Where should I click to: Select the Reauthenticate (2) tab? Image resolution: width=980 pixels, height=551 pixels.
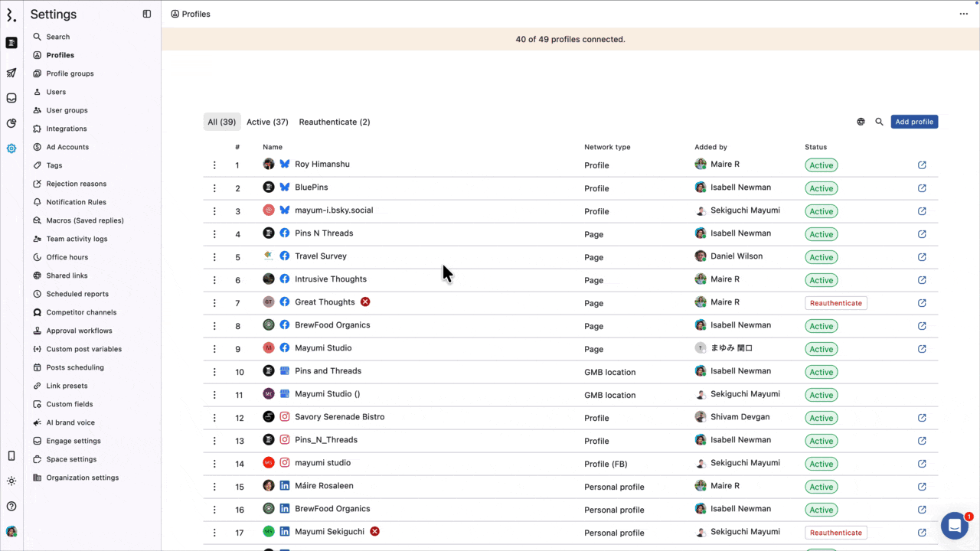[x=335, y=122]
